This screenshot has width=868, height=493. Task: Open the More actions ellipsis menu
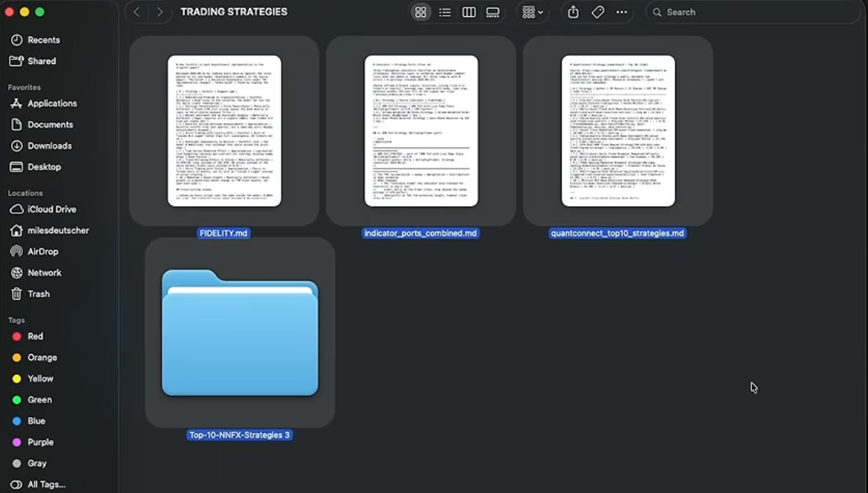click(622, 12)
